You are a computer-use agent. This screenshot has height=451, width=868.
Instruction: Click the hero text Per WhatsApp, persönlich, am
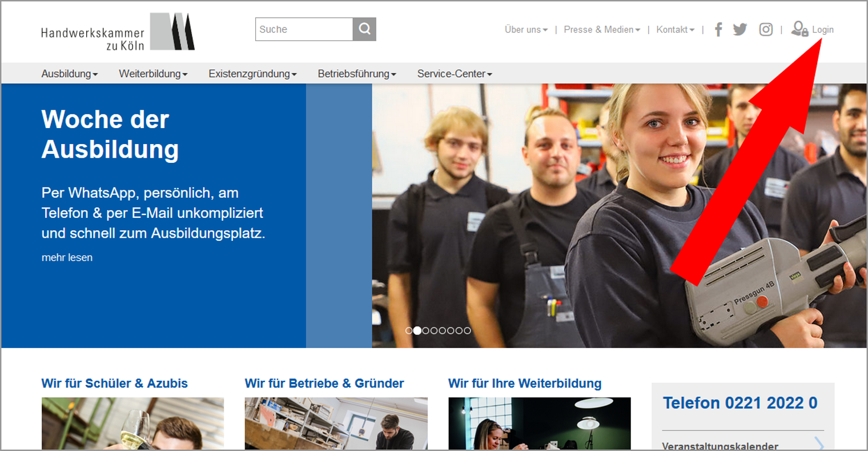(140, 193)
